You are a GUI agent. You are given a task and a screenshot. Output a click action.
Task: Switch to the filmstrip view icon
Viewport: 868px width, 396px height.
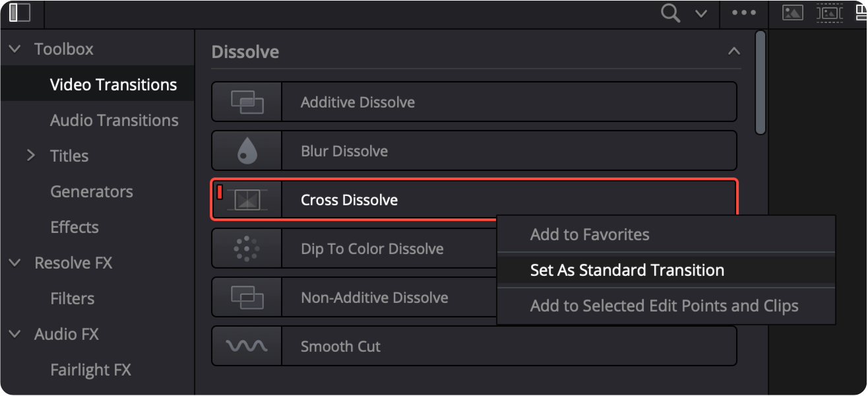pyautogui.click(x=829, y=13)
